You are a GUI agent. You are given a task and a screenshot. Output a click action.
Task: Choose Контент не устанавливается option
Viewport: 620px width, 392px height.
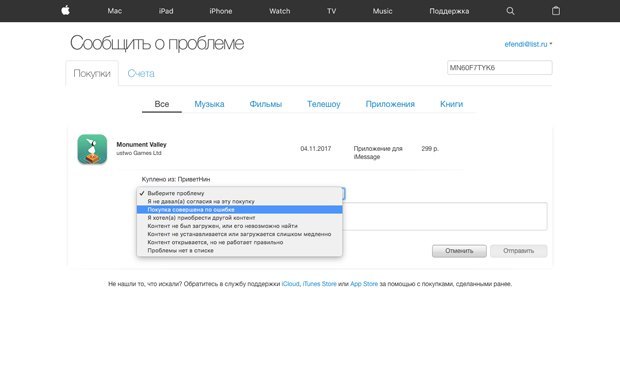point(239,234)
